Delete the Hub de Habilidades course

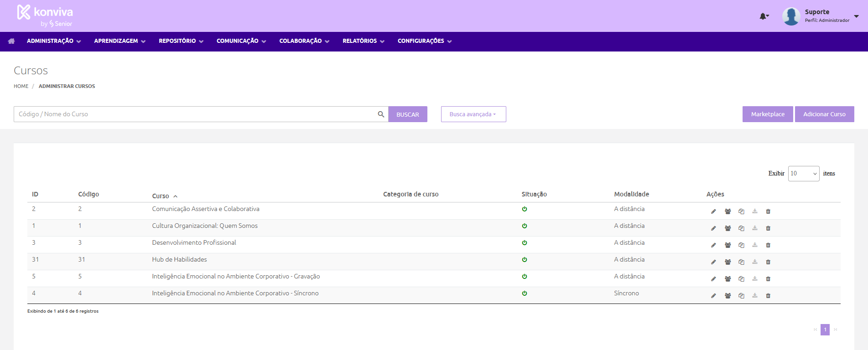tap(768, 262)
